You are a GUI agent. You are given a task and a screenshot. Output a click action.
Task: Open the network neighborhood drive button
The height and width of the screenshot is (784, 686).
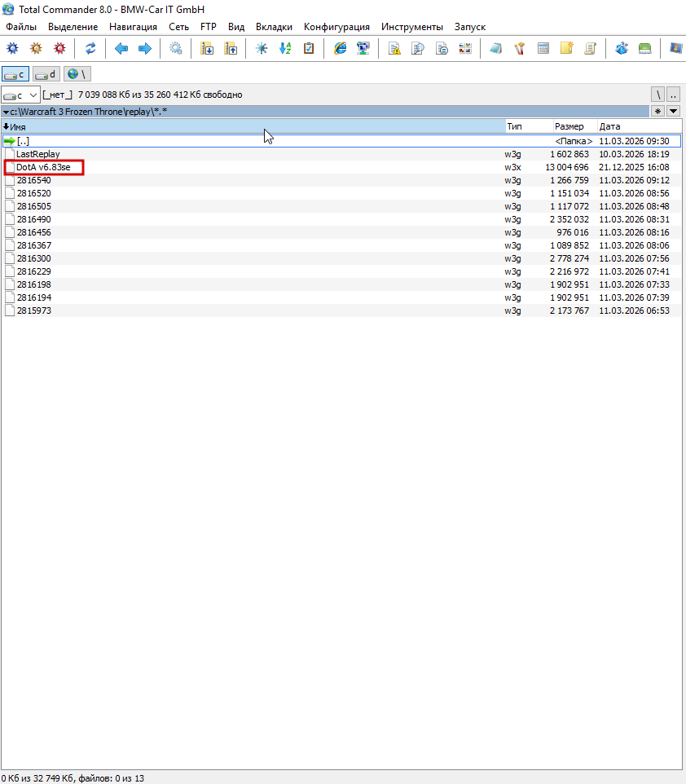click(x=77, y=74)
